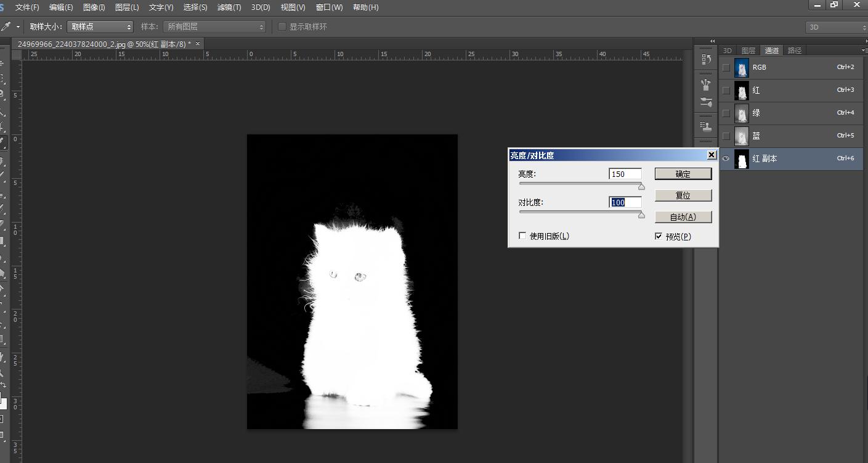This screenshot has width=868, height=463.
Task: Toggle visibility of the 红 channel
Action: pos(726,90)
